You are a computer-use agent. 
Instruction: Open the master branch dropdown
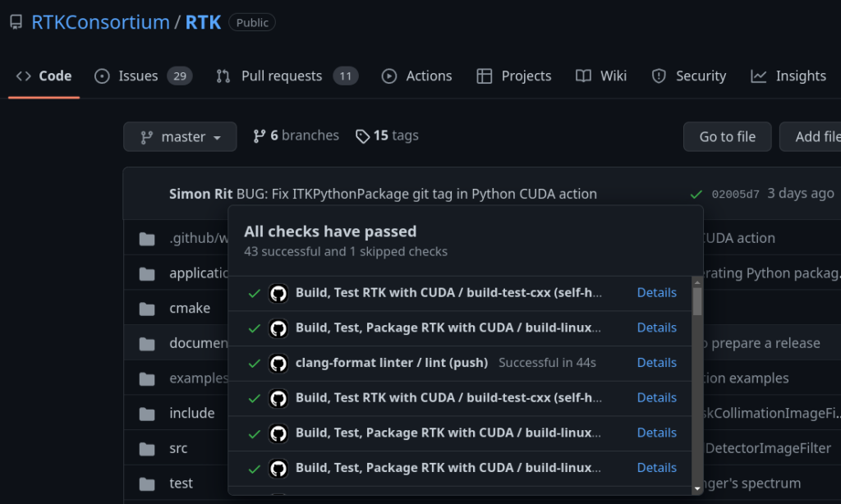click(180, 136)
